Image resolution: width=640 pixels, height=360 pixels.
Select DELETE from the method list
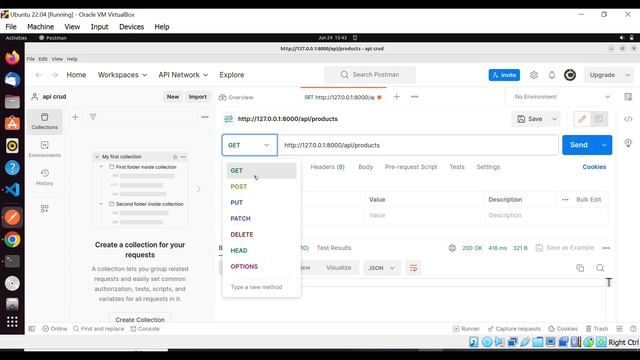click(261, 234)
